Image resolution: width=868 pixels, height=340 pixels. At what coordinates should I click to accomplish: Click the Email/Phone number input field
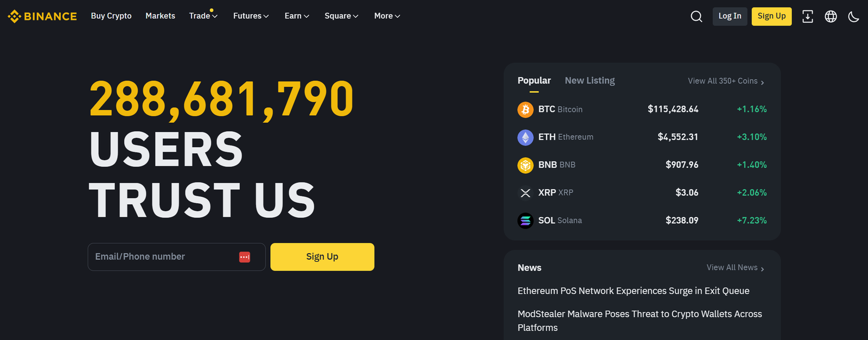click(x=163, y=256)
